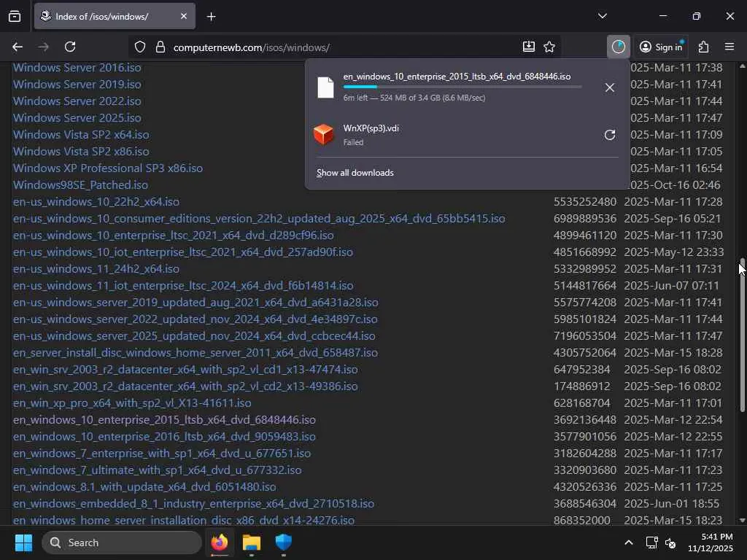
Task: Click the address bar URL field
Action: 343,47
